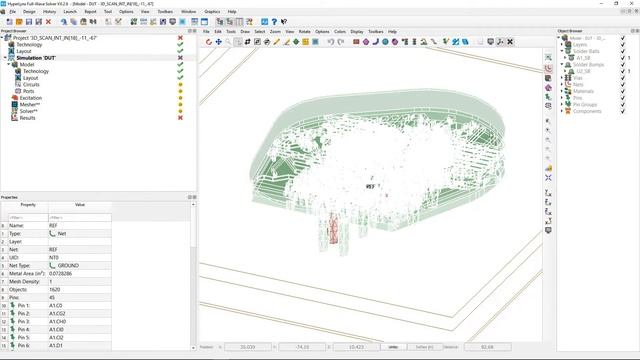Collapse the Model node in Project Browser
640x360 pixels.
point(9,64)
